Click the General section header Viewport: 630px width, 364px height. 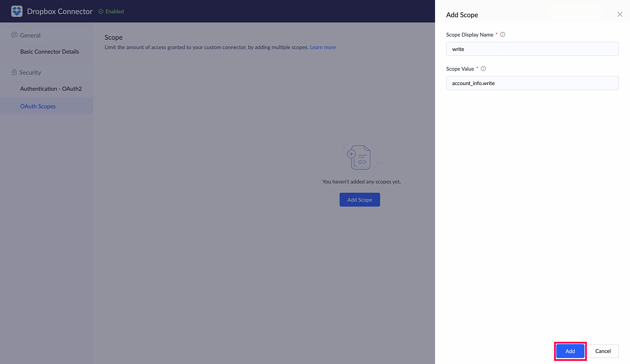(30, 35)
